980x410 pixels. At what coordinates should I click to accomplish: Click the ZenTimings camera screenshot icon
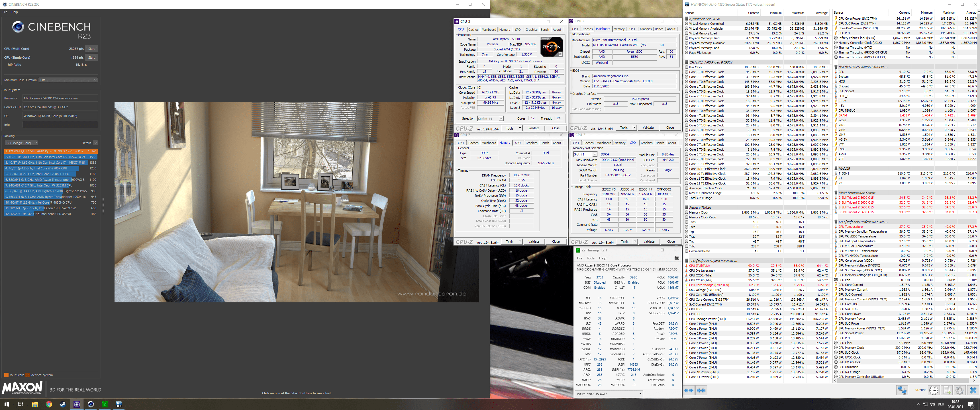pos(677,258)
